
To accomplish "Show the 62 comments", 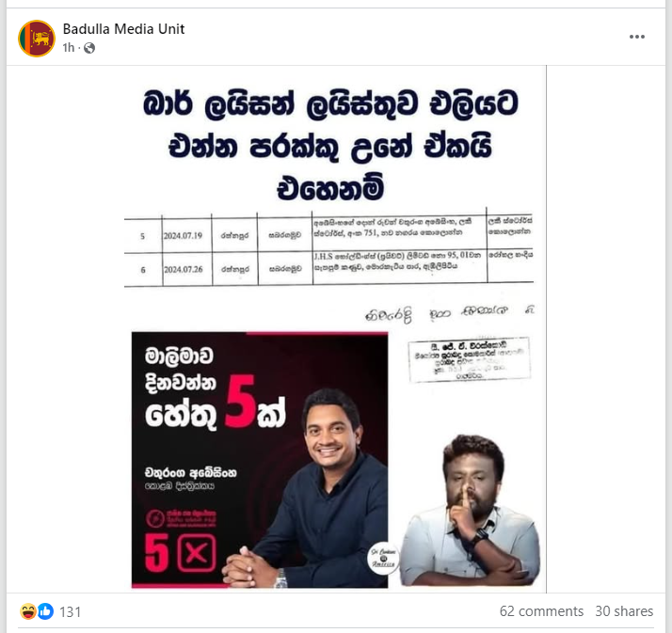I will click(541, 611).
